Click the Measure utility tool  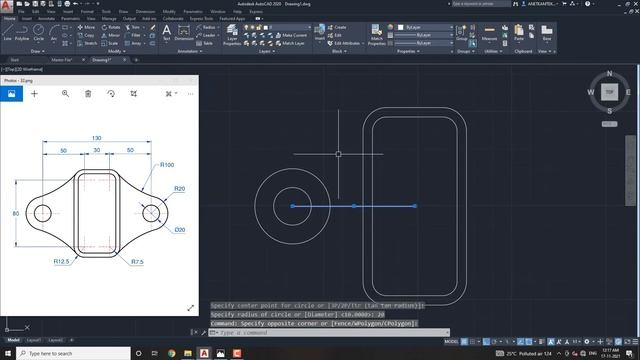pos(489,33)
